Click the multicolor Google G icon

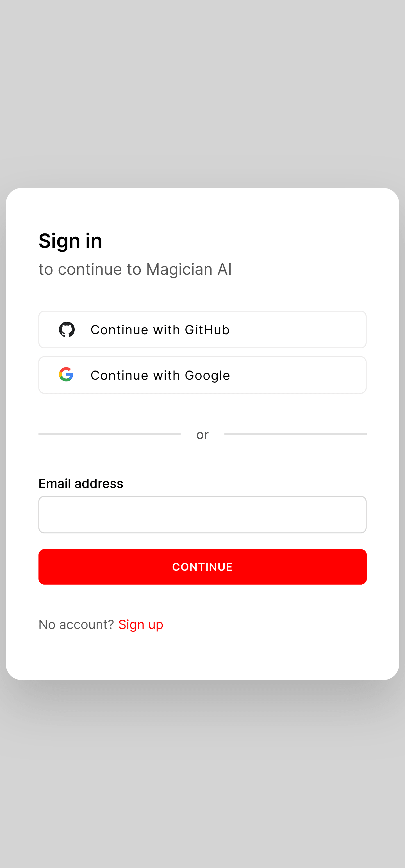66,374
